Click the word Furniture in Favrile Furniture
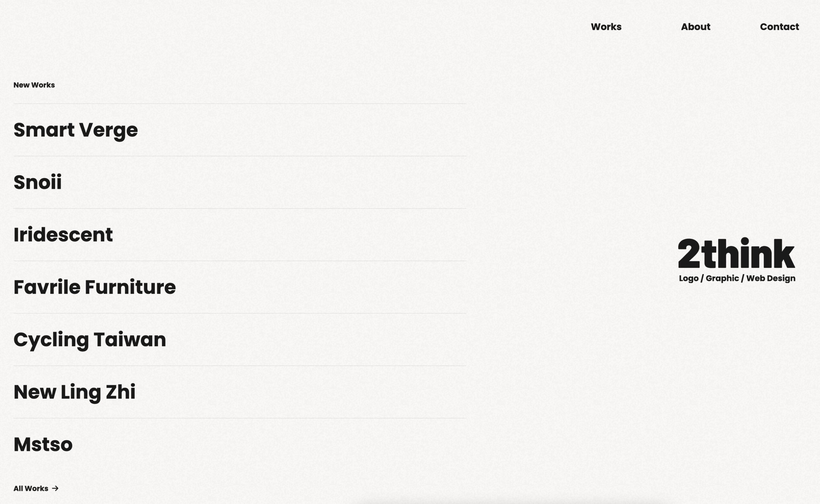 130,287
